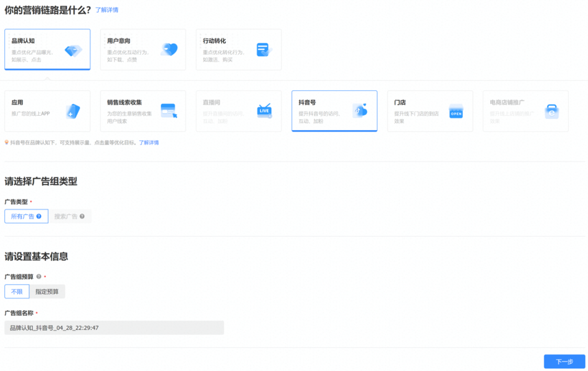Choose 不限 budget option
The height and width of the screenshot is (371, 588).
[x=16, y=292]
